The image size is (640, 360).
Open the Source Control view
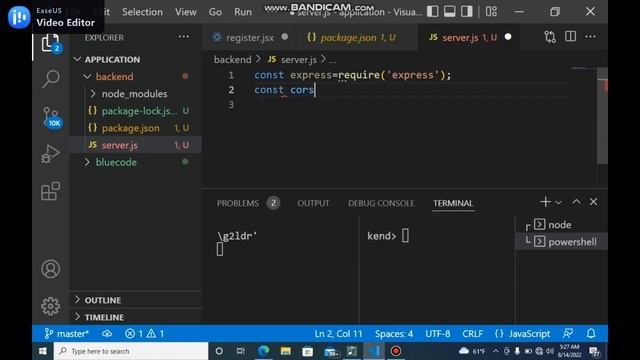click(52, 117)
